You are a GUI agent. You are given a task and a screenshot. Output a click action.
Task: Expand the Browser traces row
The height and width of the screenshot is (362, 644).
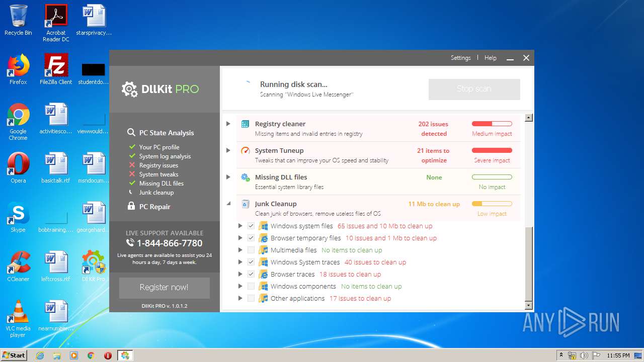click(240, 274)
